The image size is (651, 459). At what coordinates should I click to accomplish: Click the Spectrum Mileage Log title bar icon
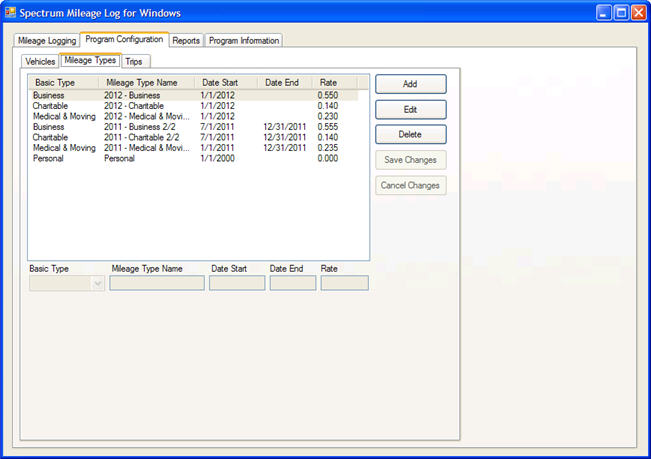coord(10,13)
